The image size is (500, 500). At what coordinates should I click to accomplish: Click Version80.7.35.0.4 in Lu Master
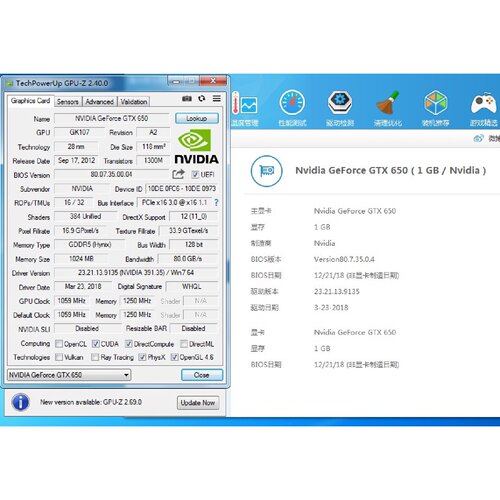[344, 259]
